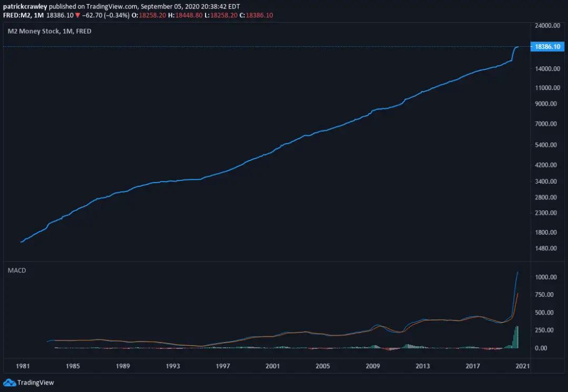Viewport: 568px width, 392px height.
Task: Click the 2800.00 price axis label
Action: pos(546,197)
